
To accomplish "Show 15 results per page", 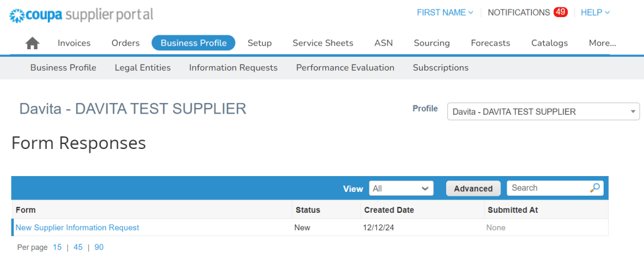I will [57, 247].
